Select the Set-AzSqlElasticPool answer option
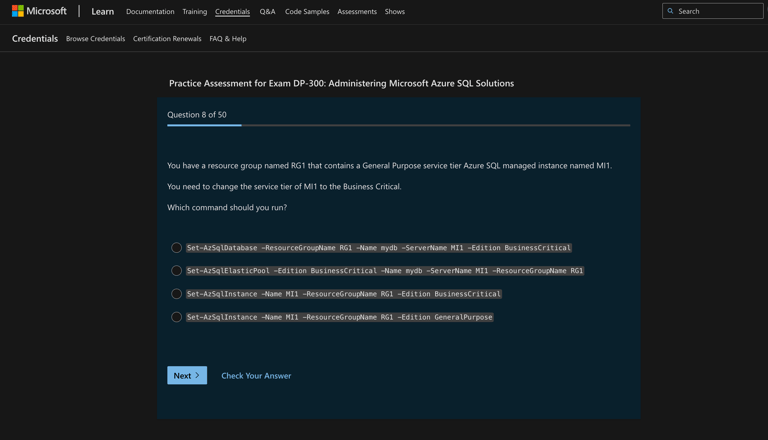 point(177,271)
